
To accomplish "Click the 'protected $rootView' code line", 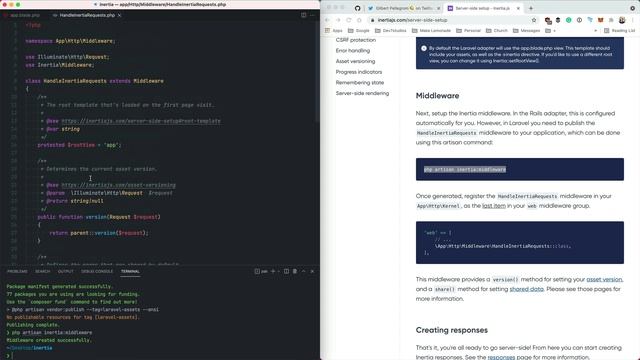I will pos(79,145).
